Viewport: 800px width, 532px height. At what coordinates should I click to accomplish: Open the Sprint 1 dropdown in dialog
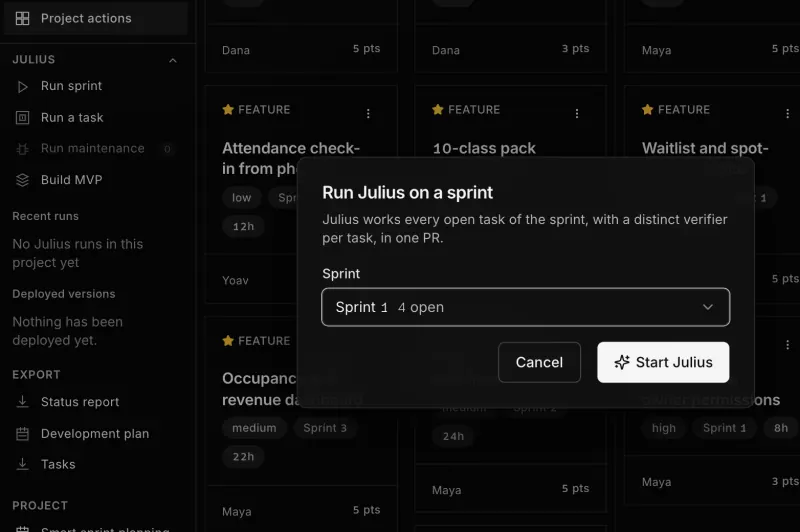pos(526,307)
